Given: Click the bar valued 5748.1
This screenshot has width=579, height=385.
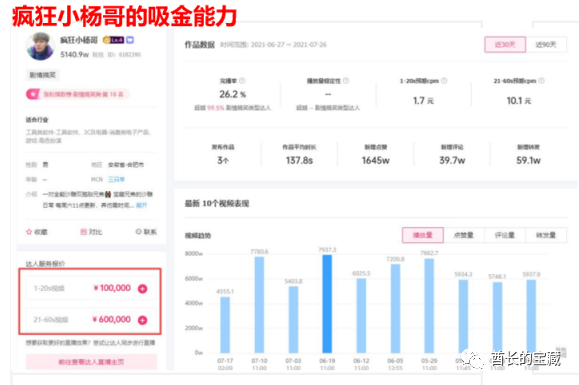Looking at the screenshot, I should [497, 317].
